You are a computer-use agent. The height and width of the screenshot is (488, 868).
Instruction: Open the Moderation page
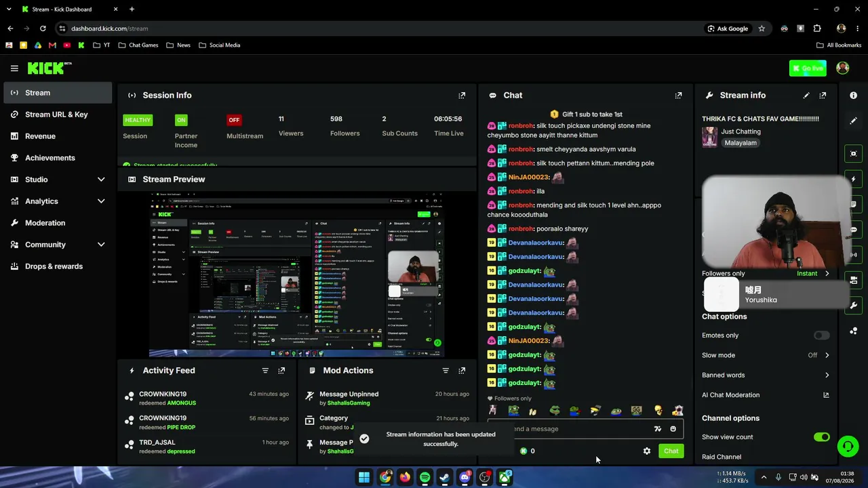pyautogui.click(x=58, y=223)
